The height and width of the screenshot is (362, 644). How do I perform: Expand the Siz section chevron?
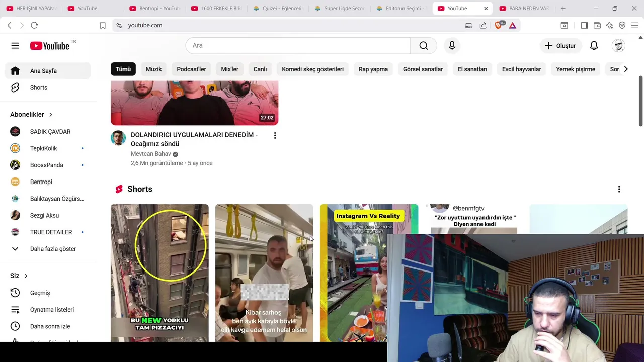tap(26, 276)
